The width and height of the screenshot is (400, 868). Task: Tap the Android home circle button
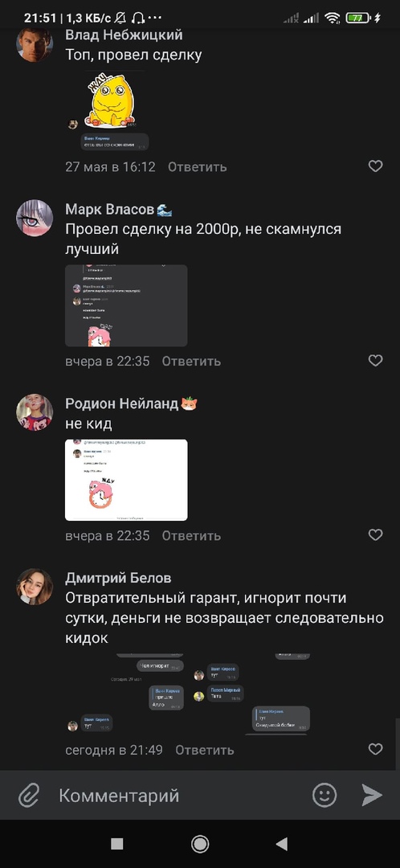pos(200,844)
